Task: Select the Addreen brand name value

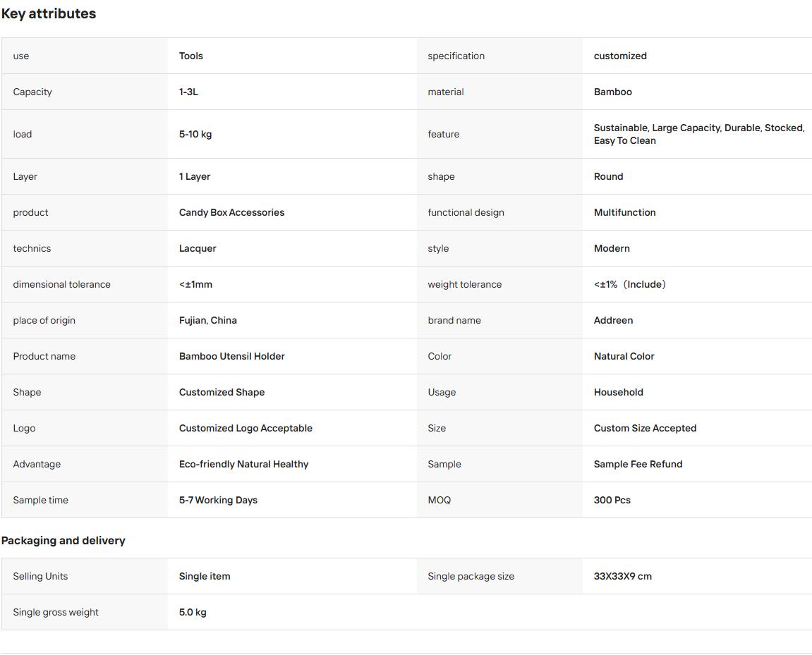Action: tap(613, 320)
